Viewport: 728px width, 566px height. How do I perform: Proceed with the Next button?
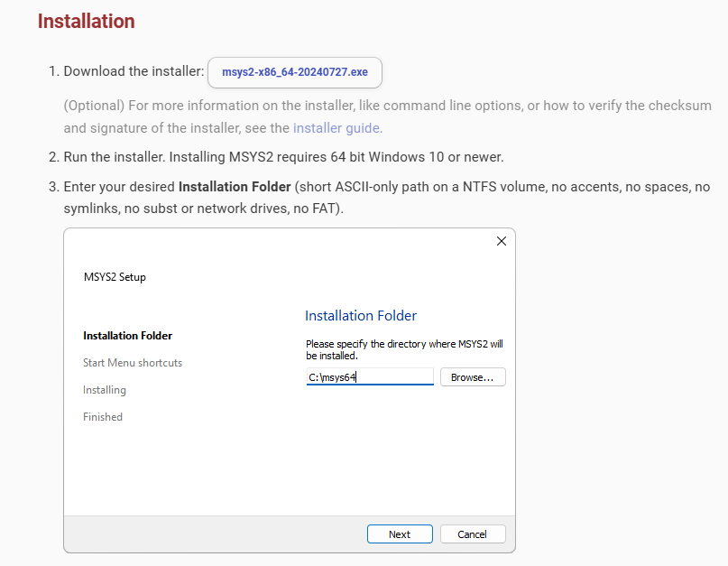(x=400, y=534)
